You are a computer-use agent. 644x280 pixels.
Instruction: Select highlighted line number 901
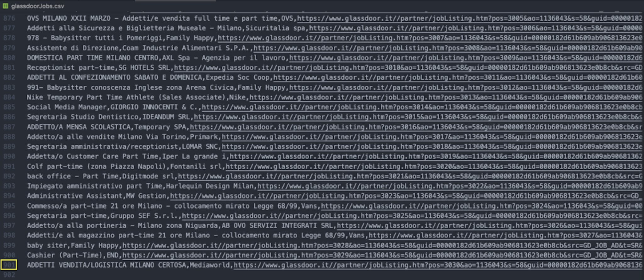(9, 265)
